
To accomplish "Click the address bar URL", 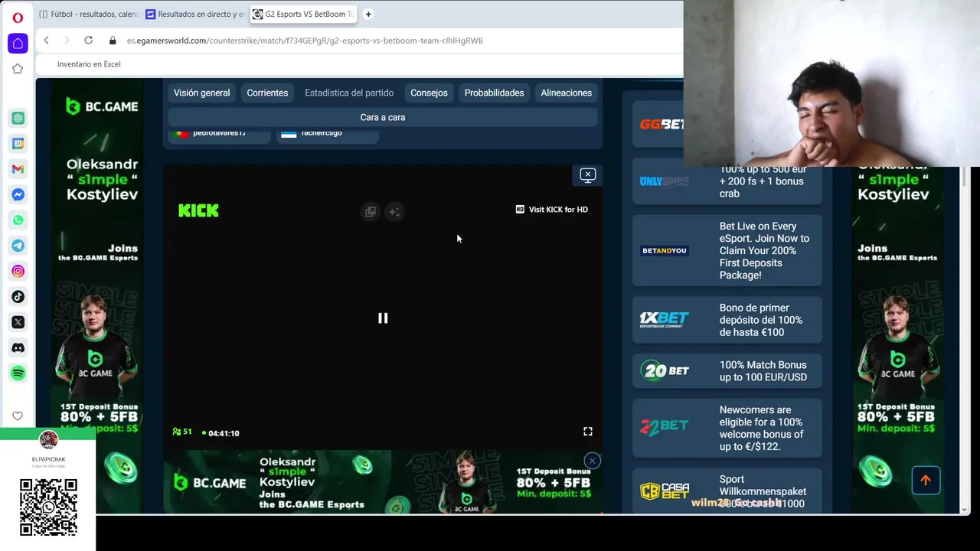I will [x=305, y=41].
